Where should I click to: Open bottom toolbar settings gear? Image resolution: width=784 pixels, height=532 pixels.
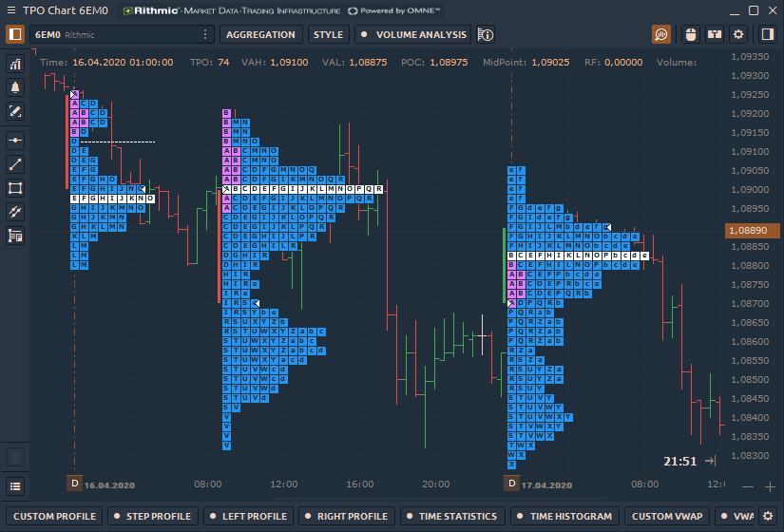tap(768, 516)
